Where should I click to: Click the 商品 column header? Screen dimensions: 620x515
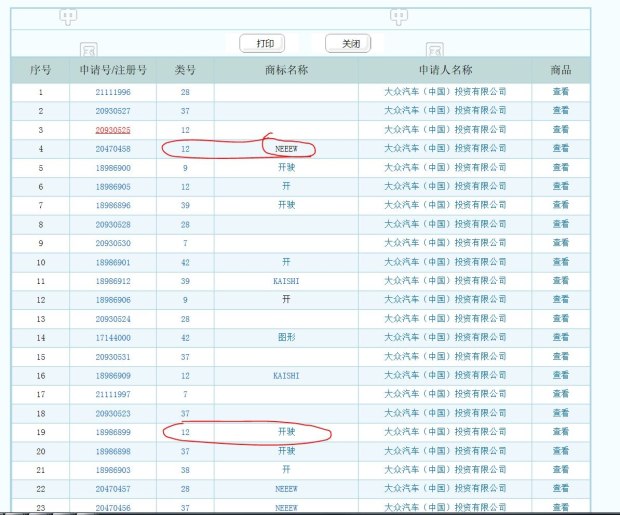561,70
